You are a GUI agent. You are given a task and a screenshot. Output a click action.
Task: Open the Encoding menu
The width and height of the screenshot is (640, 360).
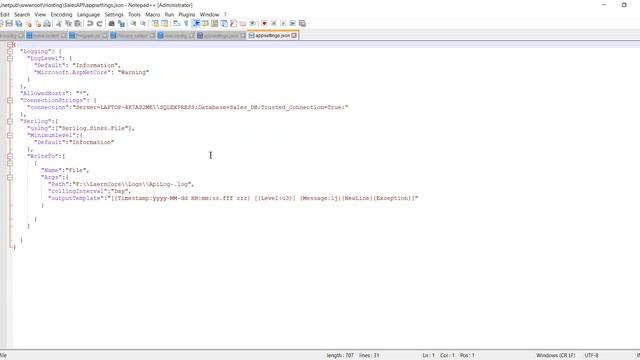click(x=61, y=14)
